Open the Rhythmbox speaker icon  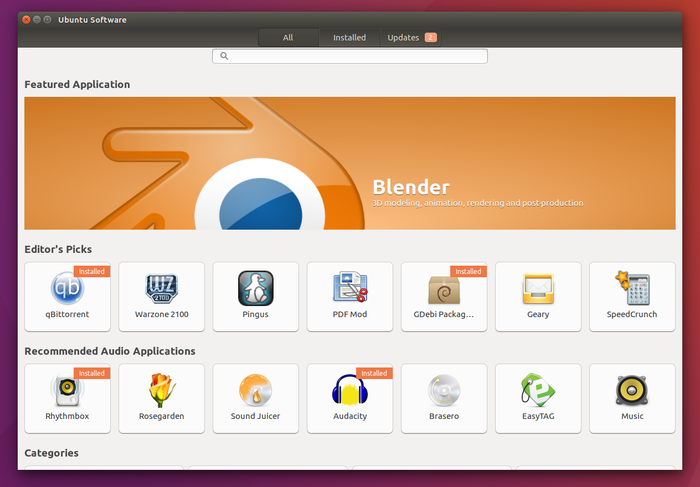pos(67,390)
